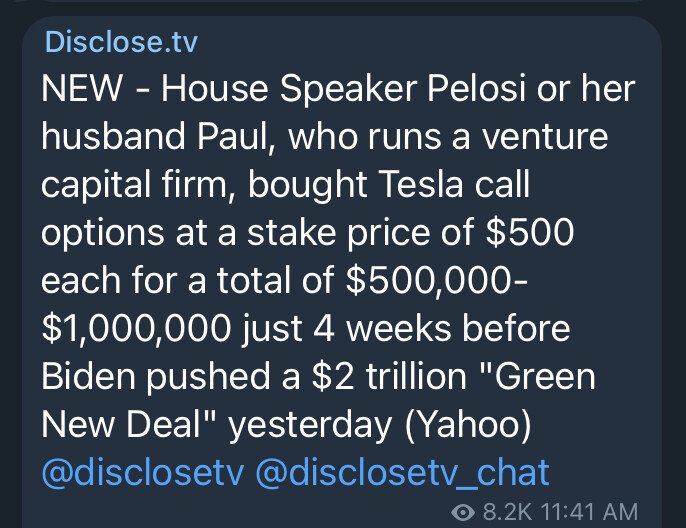Screen dimensions: 686x528
Task: Click the 11:41 AM message timestamp
Action: tap(589, 512)
